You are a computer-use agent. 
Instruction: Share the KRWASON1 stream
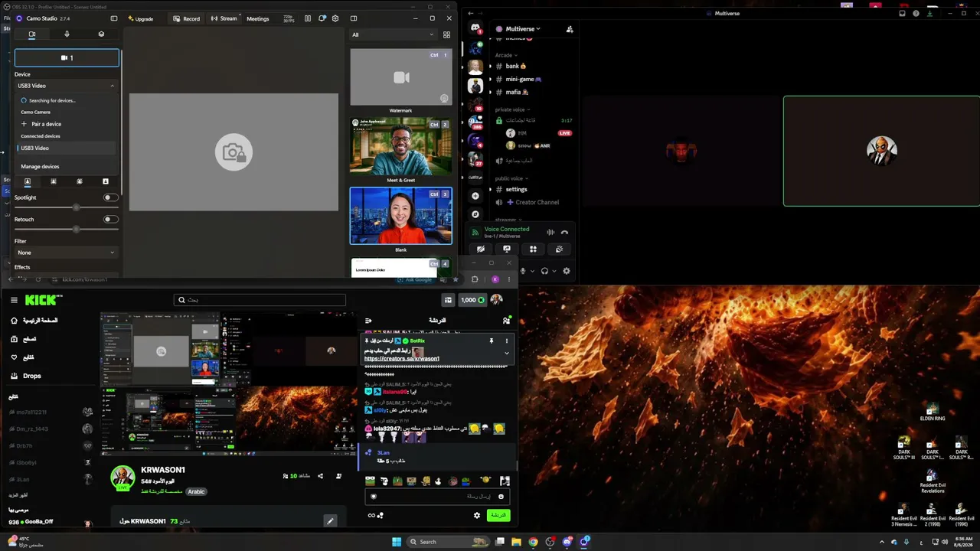click(x=320, y=476)
